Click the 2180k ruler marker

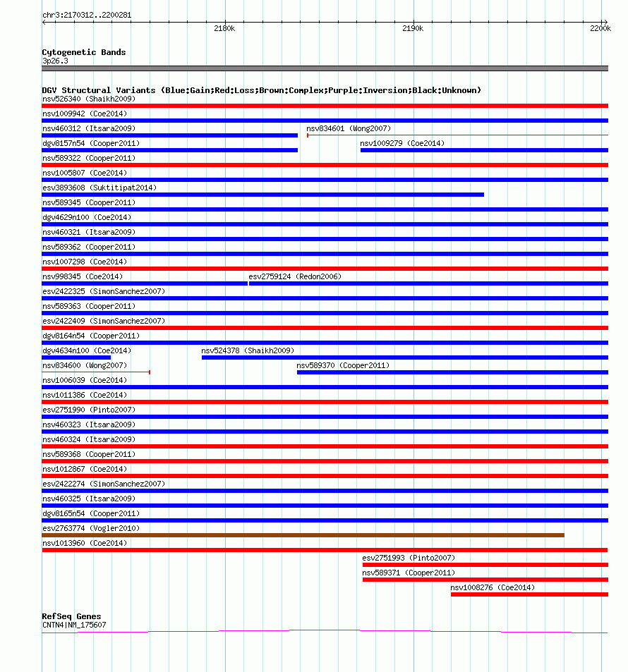point(224,29)
